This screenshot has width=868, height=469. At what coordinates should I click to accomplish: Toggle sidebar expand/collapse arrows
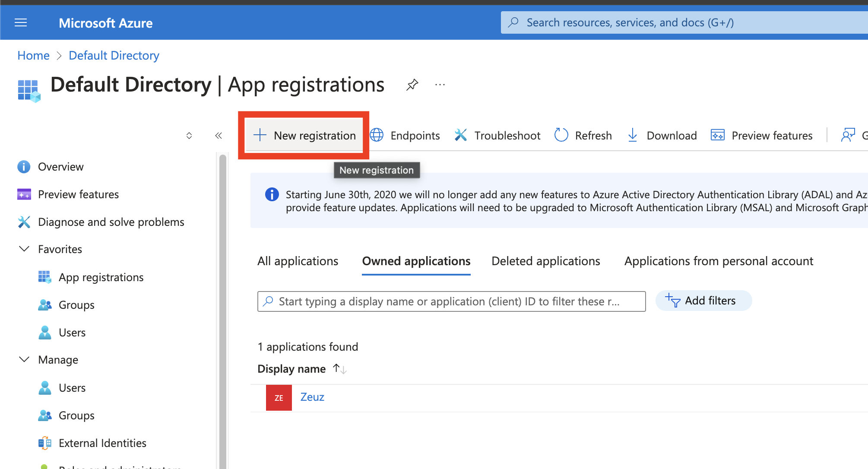click(189, 136)
